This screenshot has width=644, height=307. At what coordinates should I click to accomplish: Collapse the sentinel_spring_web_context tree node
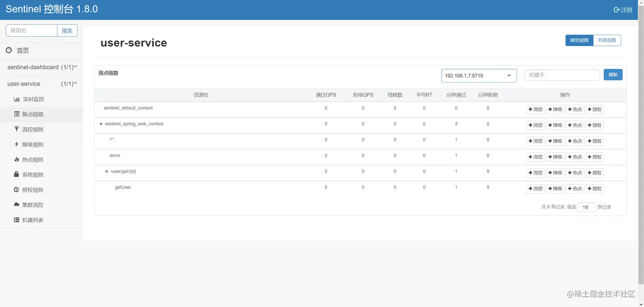[x=101, y=124]
